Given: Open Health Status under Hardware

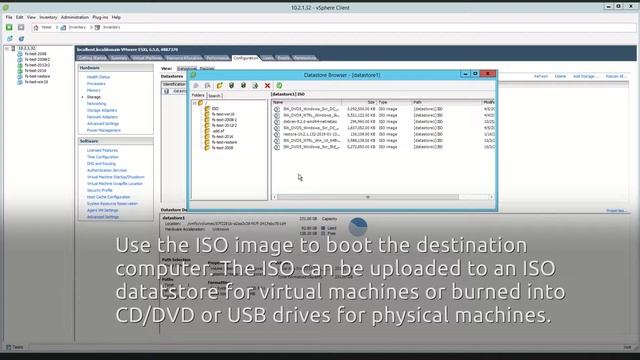Looking at the screenshot, I should (x=98, y=77).
